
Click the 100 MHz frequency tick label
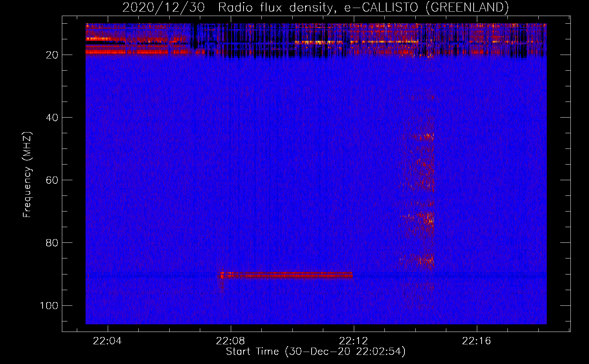(49, 305)
